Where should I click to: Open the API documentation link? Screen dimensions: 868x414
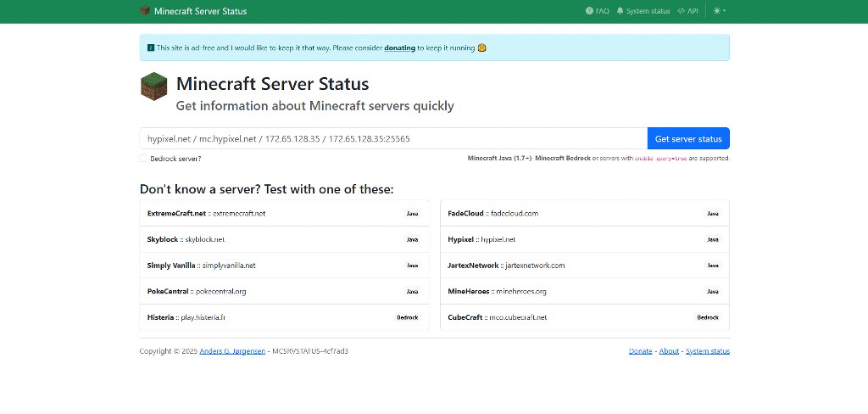(687, 11)
